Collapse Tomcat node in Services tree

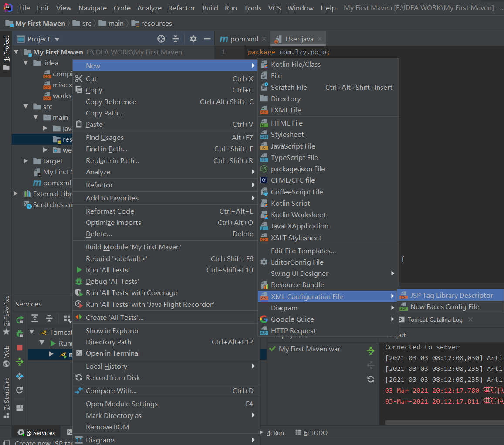click(32, 332)
